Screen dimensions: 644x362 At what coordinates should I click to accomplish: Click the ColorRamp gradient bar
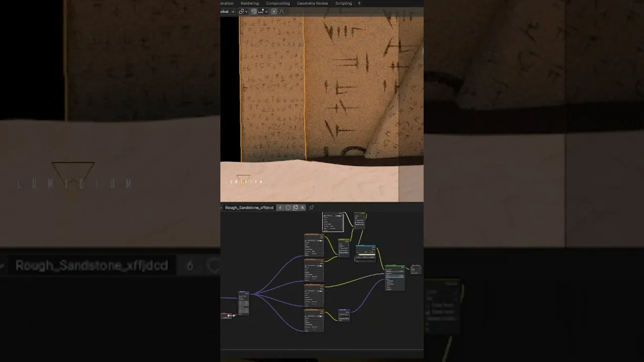[366, 256]
